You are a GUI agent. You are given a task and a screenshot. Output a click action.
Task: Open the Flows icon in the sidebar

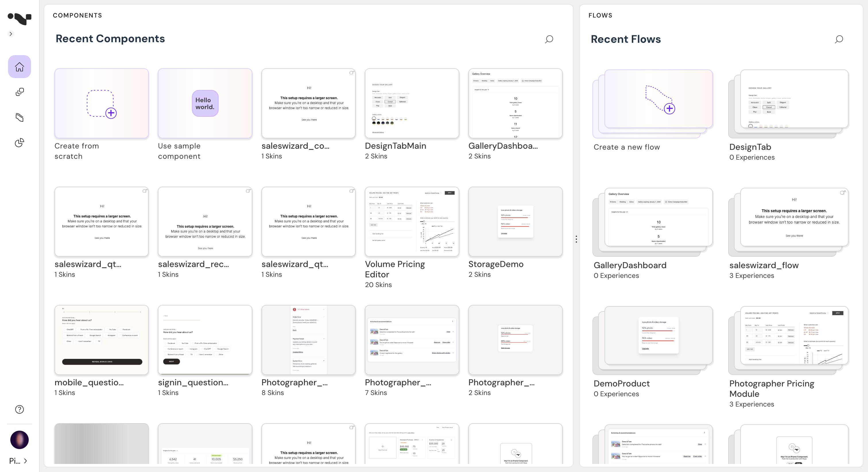point(20,117)
